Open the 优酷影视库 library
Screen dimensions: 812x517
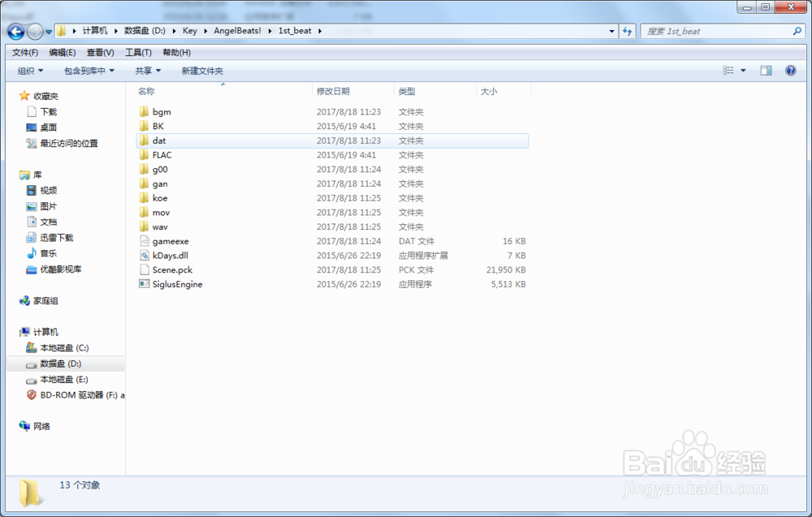coord(54,269)
